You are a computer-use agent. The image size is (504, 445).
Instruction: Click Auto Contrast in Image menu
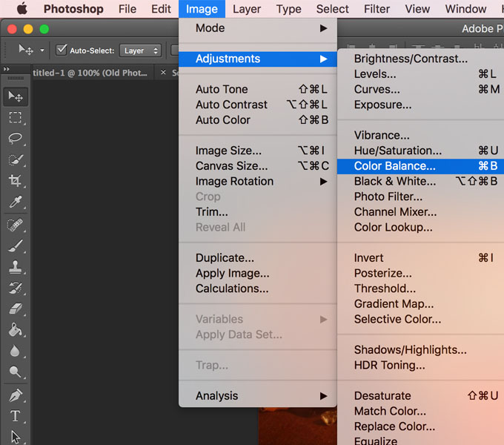pyautogui.click(x=258, y=105)
